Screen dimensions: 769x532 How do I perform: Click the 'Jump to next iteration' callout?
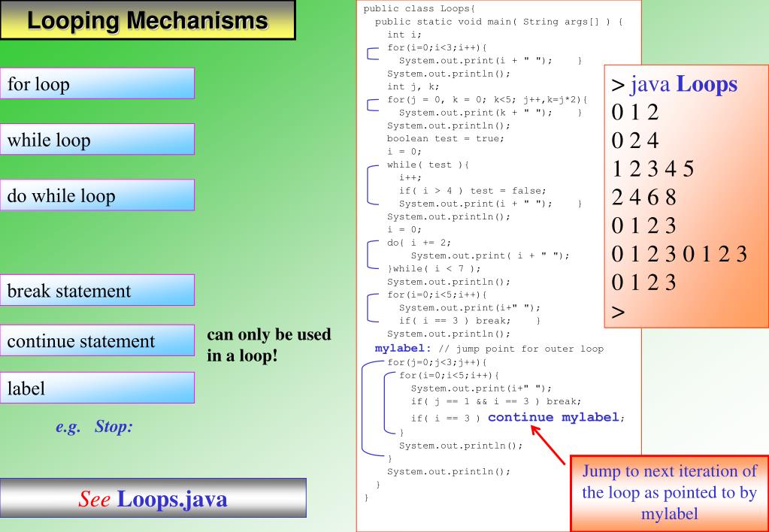pos(670,492)
